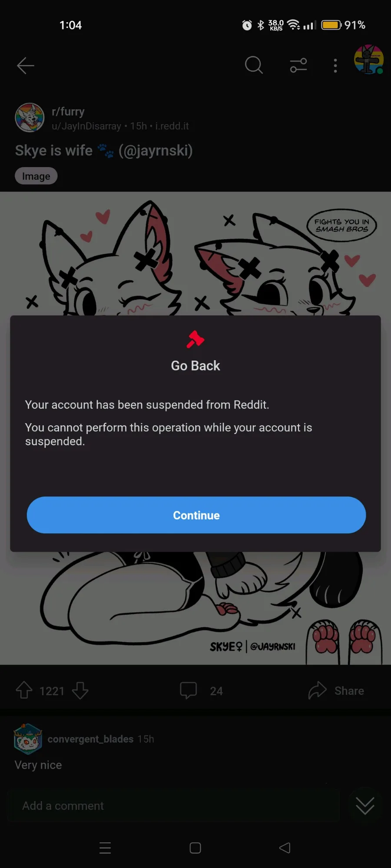Open the search magnifier icon

click(254, 66)
